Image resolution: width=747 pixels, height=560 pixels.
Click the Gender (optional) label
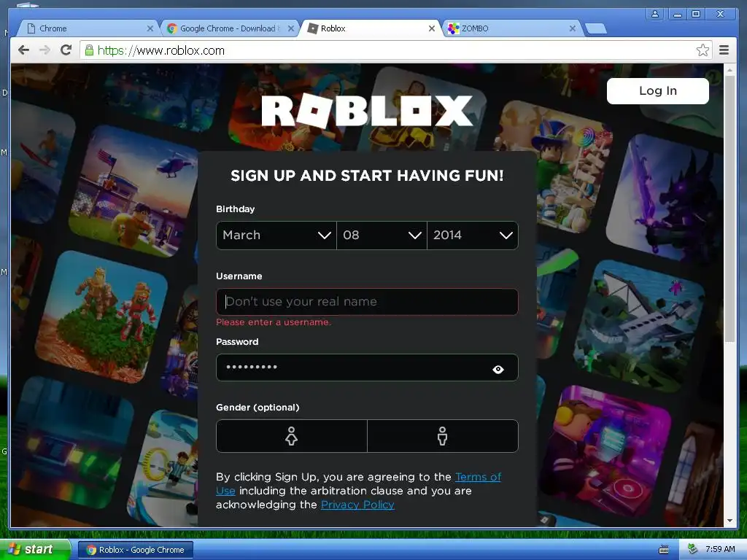(x=258, y=408)
